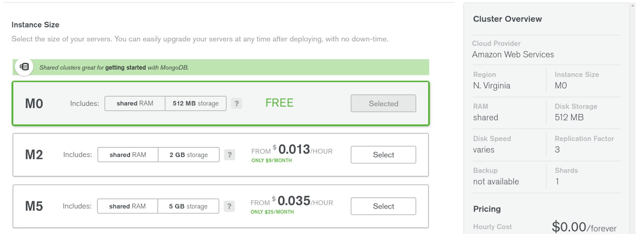This screenshot has width=644, height=234.
Task: Click the 512 MB storage pill
Action: pos(196,103)
